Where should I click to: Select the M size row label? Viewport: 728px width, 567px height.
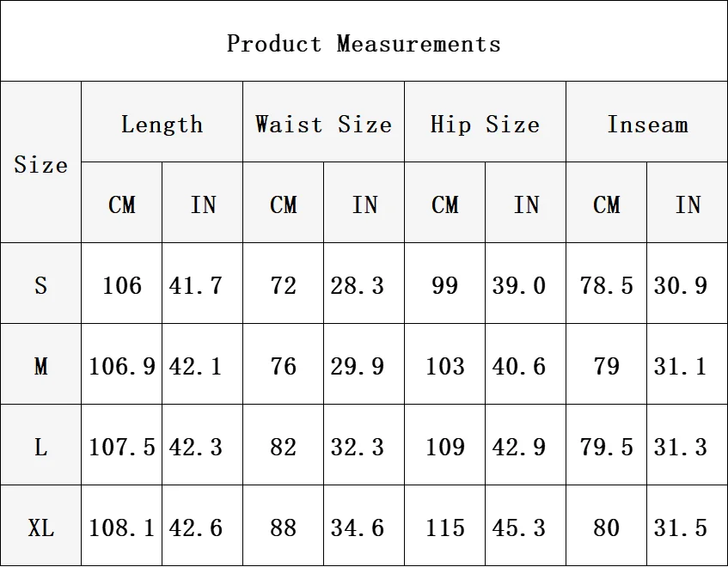(40, 366)
